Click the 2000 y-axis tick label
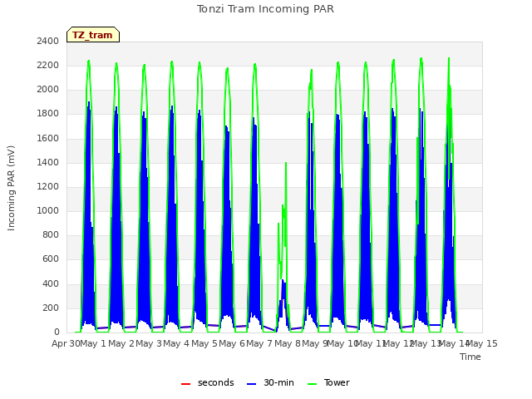Screen dimensions: 532x399 (48, 90)
